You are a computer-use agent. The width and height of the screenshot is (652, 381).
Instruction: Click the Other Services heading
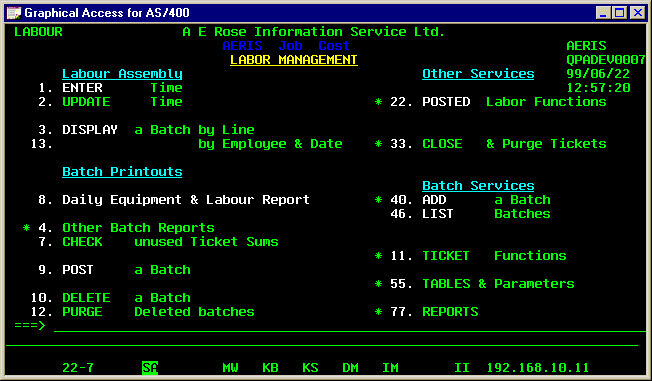pos(478,74)
